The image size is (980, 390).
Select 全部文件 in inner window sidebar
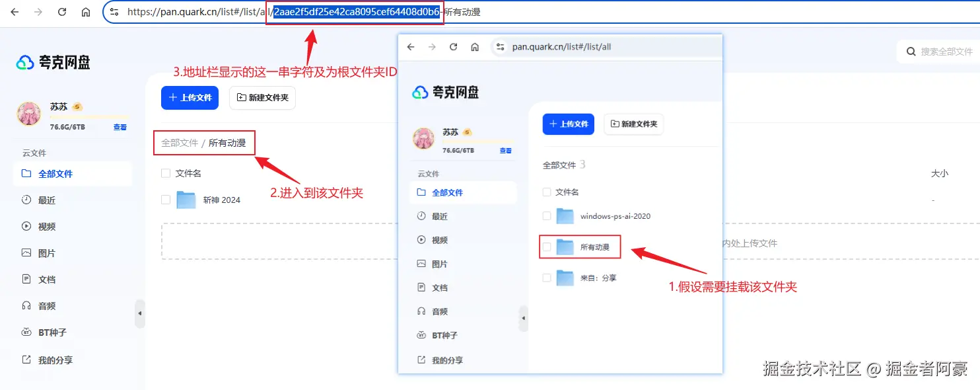tap(462, 192)
